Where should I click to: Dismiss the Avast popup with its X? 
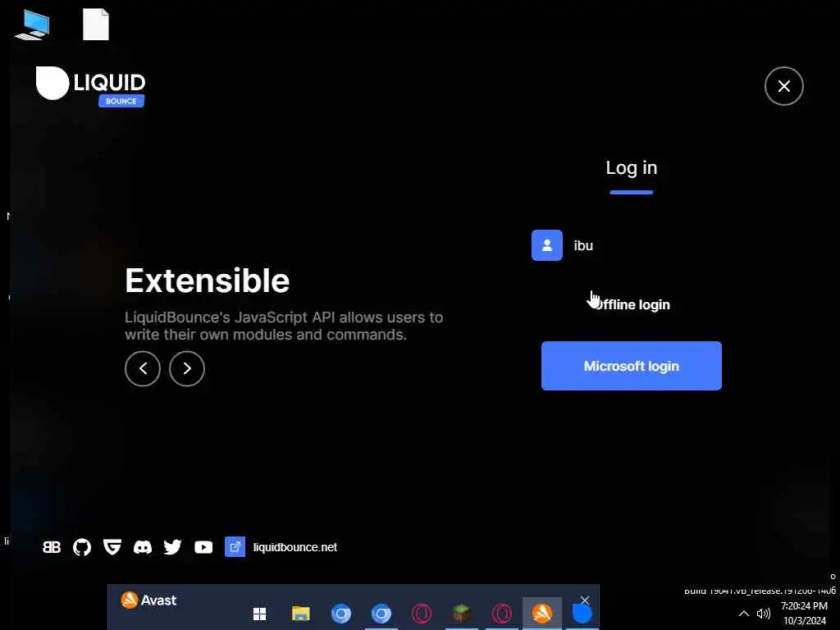(585, 600)
